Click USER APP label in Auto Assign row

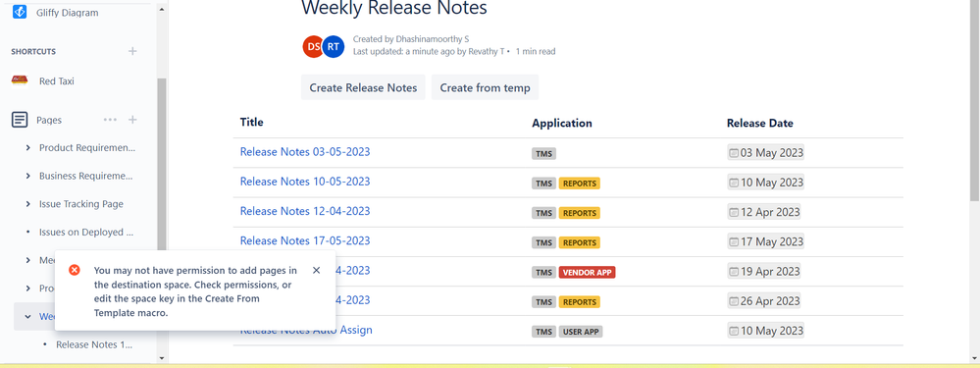(x=581, y=332)
